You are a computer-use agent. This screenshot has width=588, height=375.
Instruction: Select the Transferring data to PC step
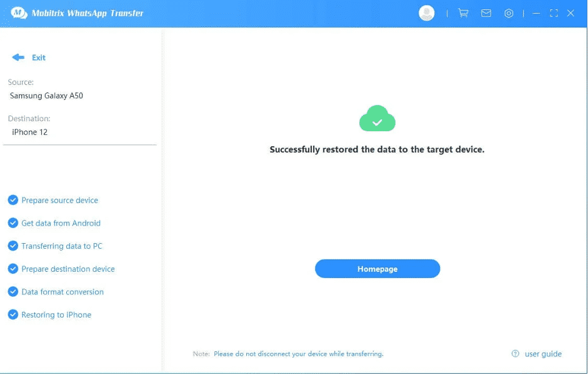(62, 246)
